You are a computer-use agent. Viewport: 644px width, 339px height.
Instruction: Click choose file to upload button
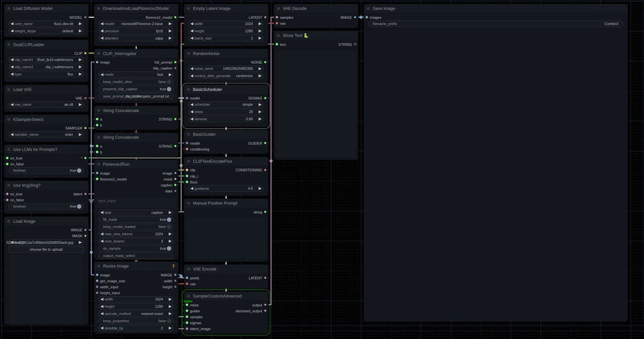[x=46, y=249]
